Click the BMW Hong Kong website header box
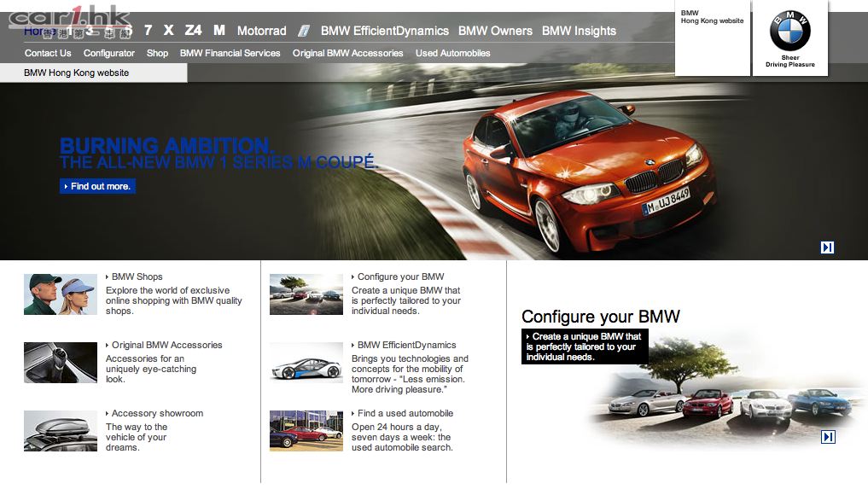This screenshot has height=489, width=868. pos(713,38)
